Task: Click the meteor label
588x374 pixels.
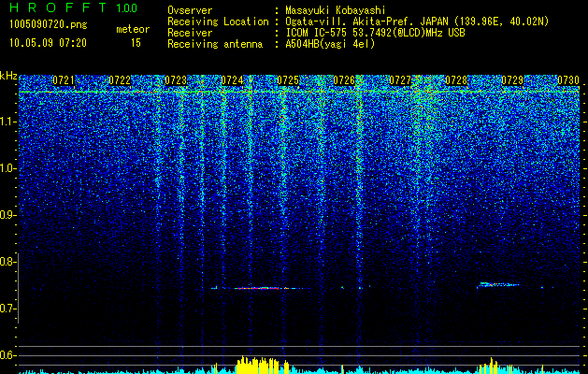Action: (133, 29)
